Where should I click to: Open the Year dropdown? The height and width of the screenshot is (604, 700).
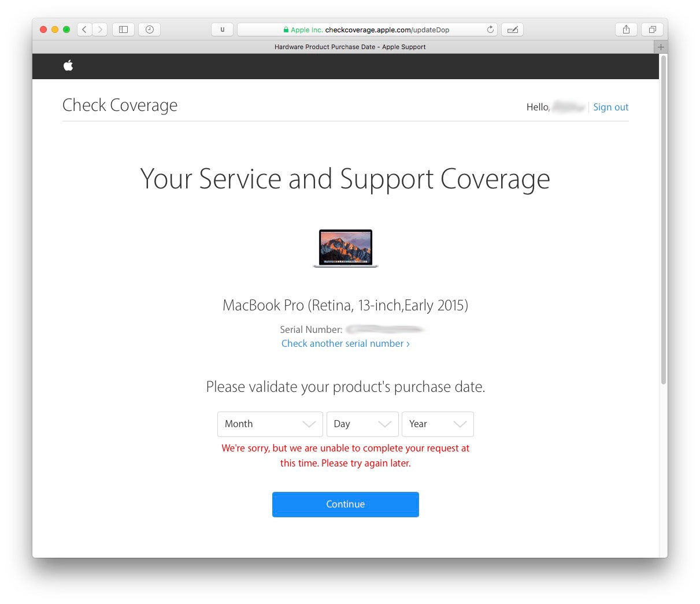tap(438, 424)
